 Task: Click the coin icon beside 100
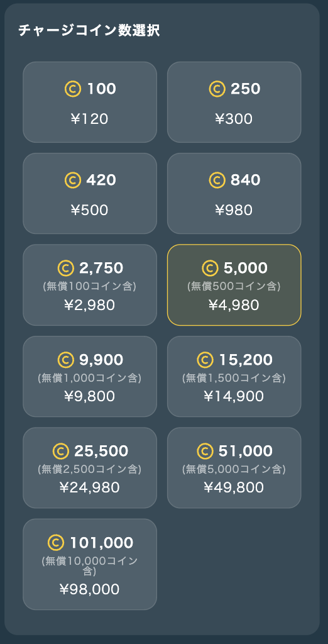point(73,89)
